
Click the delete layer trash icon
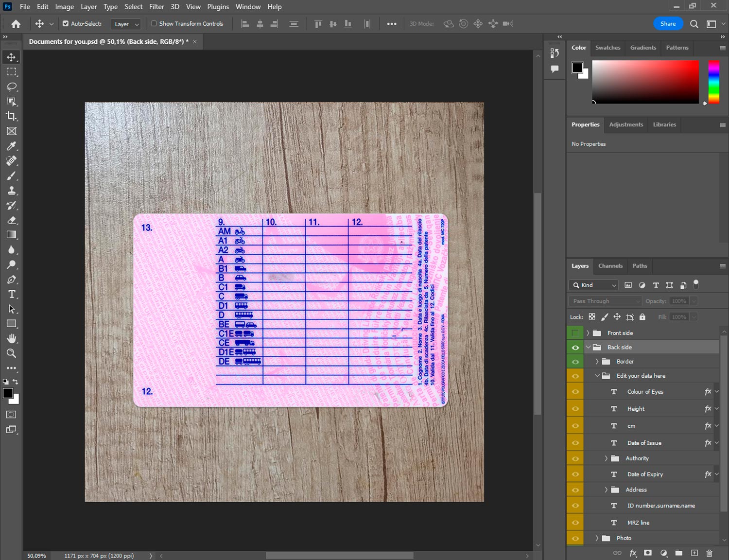[709, 553]
